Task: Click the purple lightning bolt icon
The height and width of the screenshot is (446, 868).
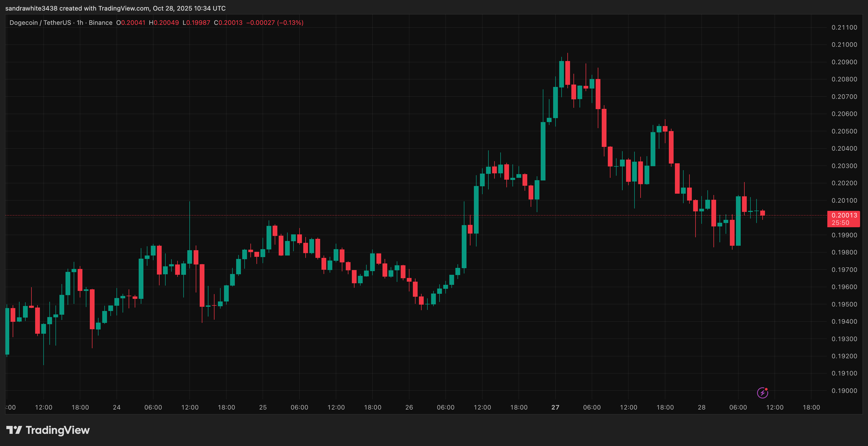Action: (762, 393)
